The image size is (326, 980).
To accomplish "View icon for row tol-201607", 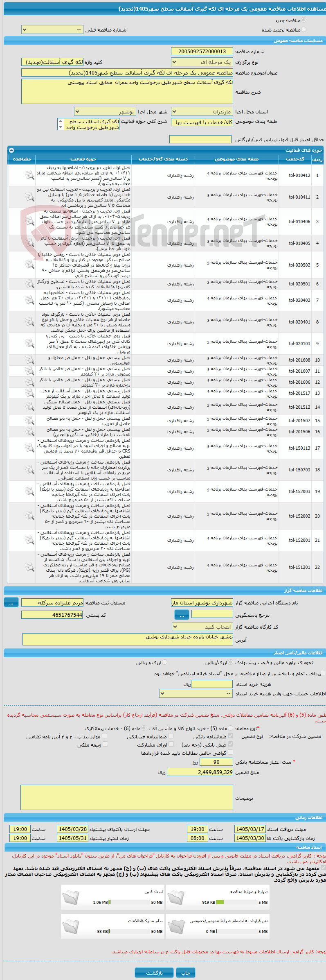I will pos(29,371).
